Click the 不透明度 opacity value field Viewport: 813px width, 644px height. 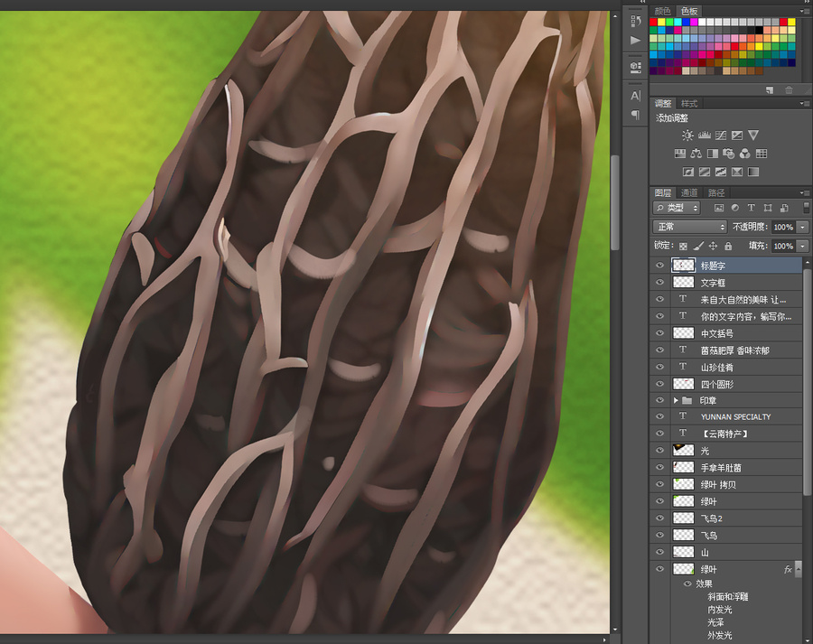(x=783, y=227)
